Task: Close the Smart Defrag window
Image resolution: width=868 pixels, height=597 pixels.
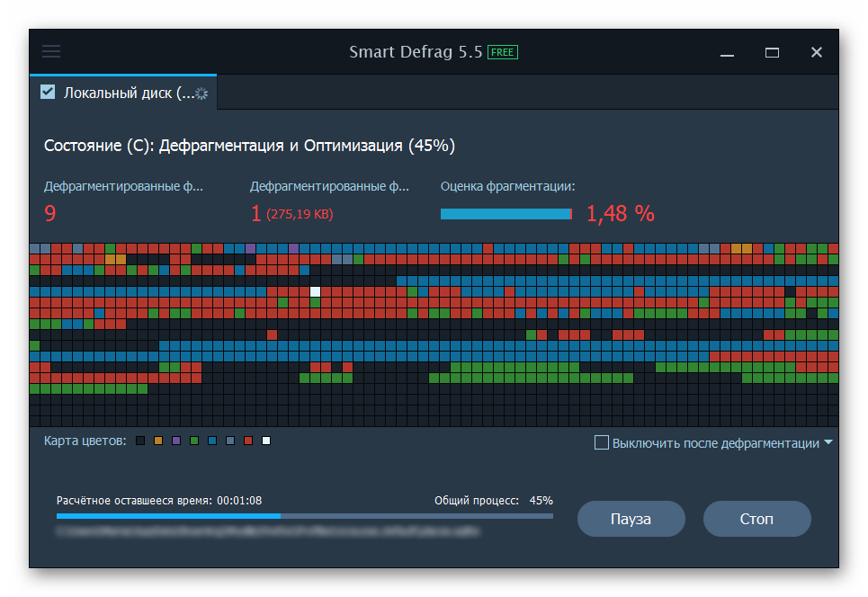Action: click(817, 52)
